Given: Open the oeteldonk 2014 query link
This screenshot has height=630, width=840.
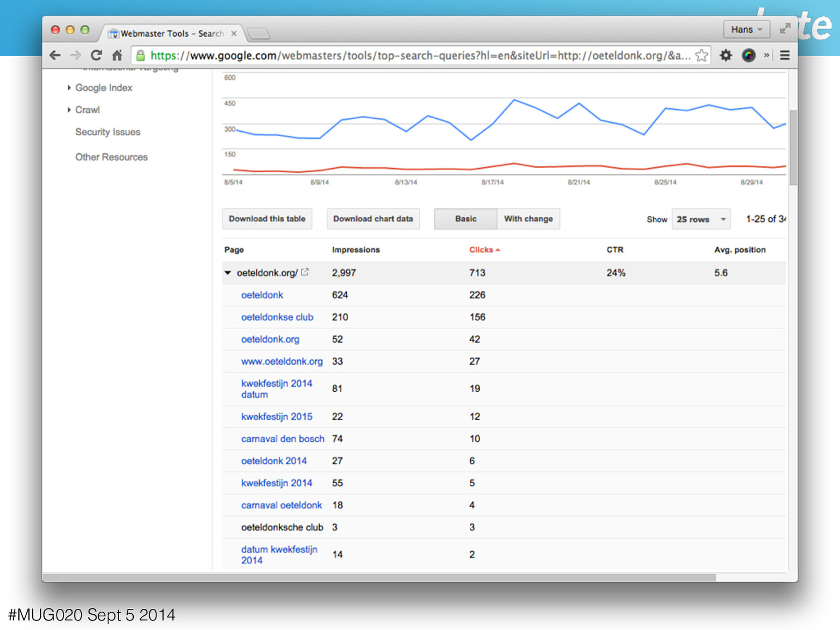Looking at the screenshot, I should 274,460.
